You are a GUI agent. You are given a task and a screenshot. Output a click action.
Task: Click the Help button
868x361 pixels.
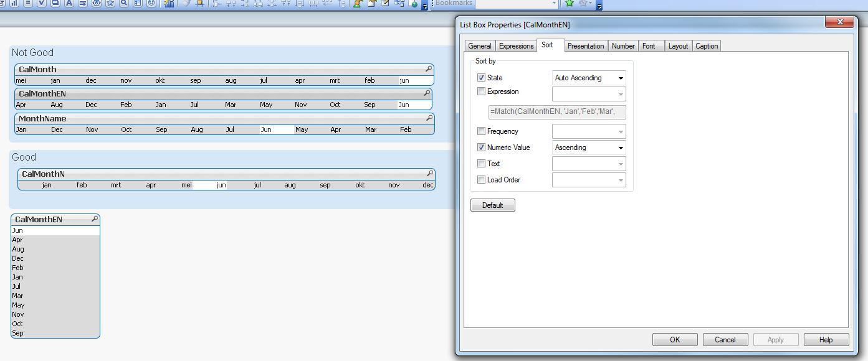(826, 340)
